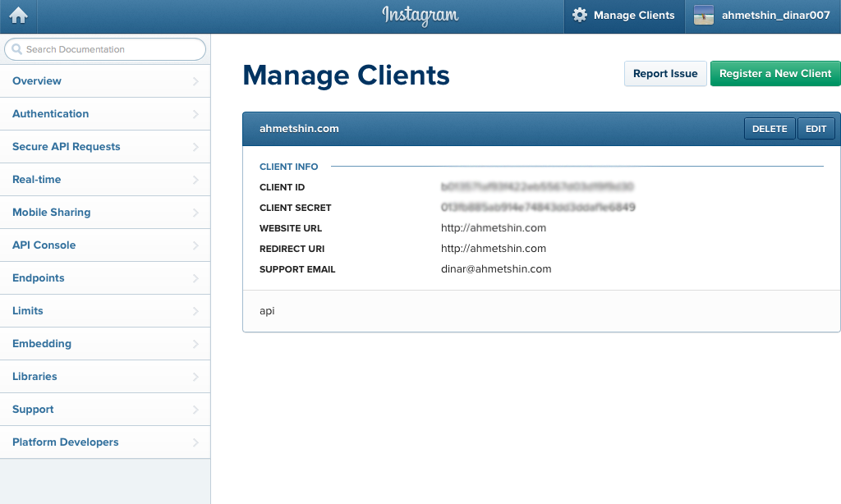Edit the ahmetshin.com client
This screenshot has height=504, width=841.
(816, 129)
